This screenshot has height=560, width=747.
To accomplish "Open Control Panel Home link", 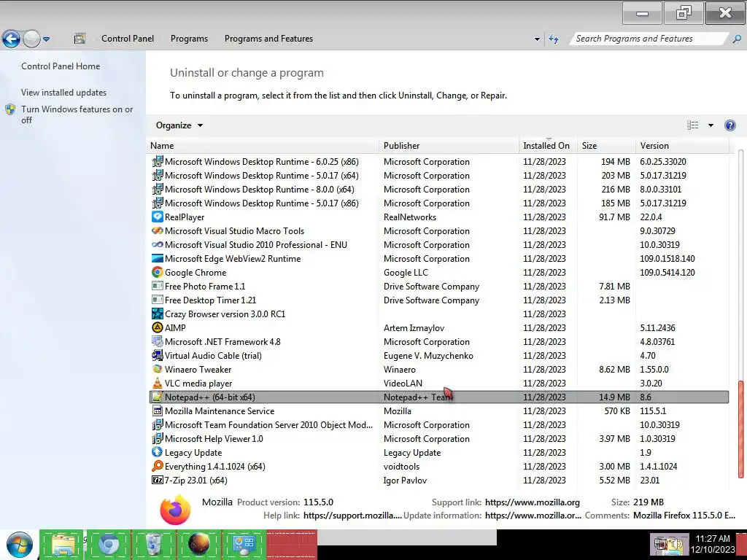I will point(61,66).
